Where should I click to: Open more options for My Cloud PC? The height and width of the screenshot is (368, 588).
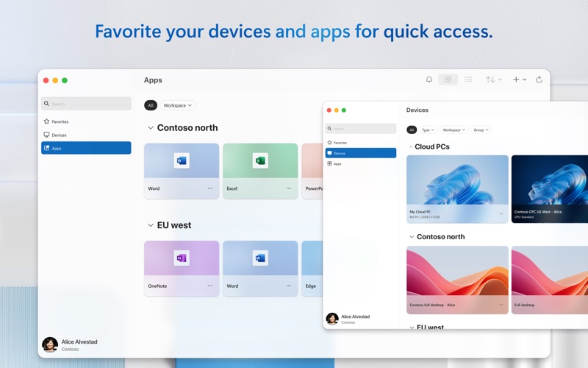501,213
